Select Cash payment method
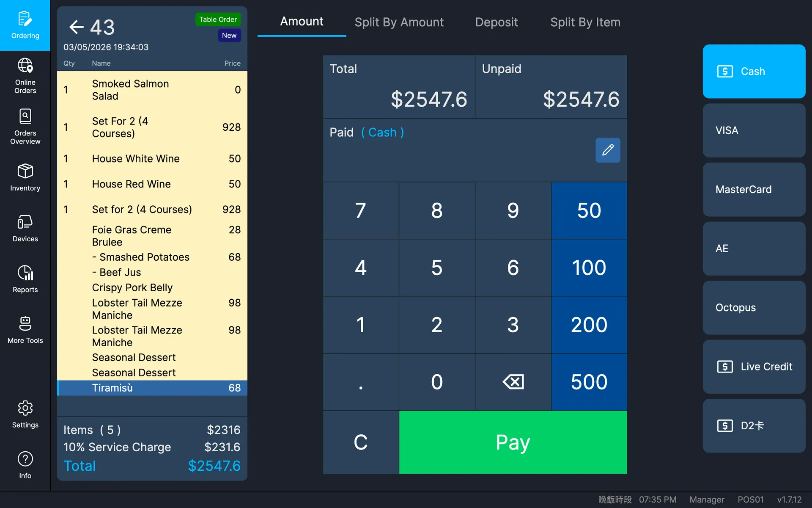 [754, 71]
